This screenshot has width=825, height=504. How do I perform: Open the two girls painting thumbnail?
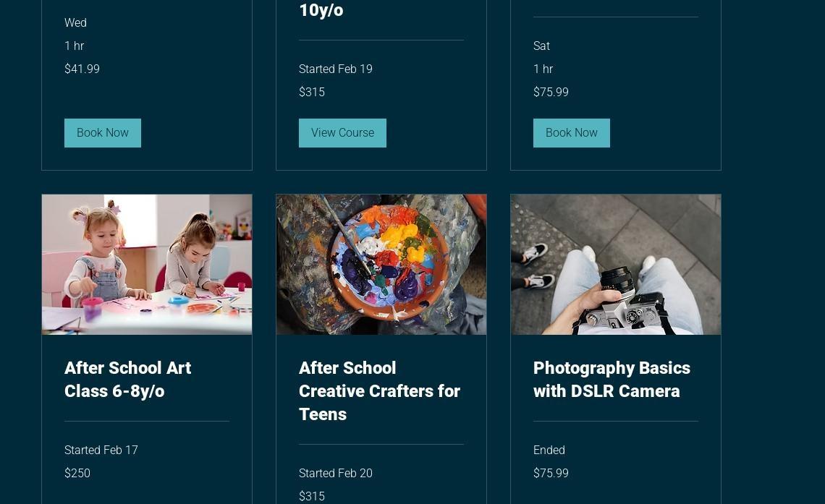(x=147, y=265)
